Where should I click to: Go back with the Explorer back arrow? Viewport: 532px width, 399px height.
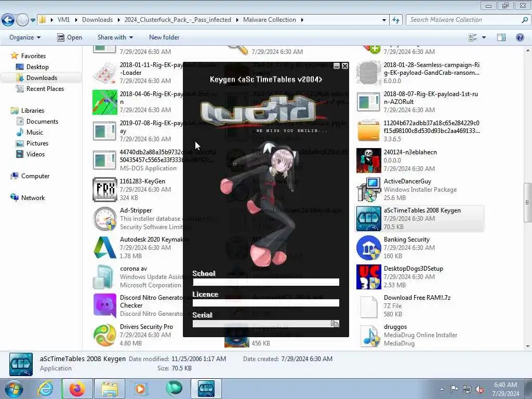pyautogui.click(x=8, y=20)
